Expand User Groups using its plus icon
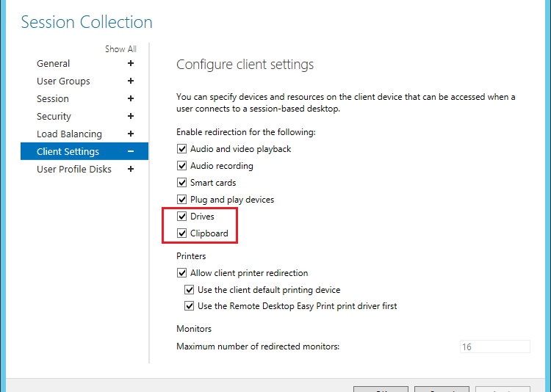 click(131, 81)
